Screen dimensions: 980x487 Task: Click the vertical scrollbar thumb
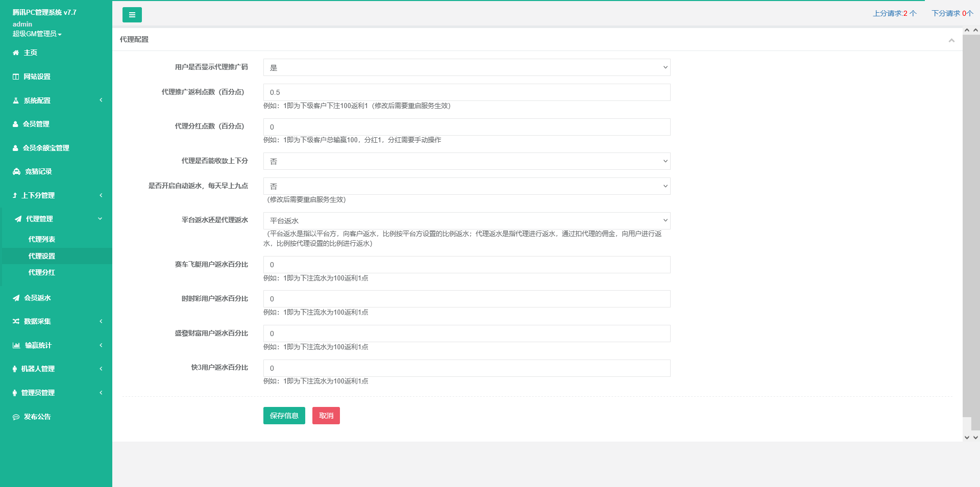pos(975,233)
